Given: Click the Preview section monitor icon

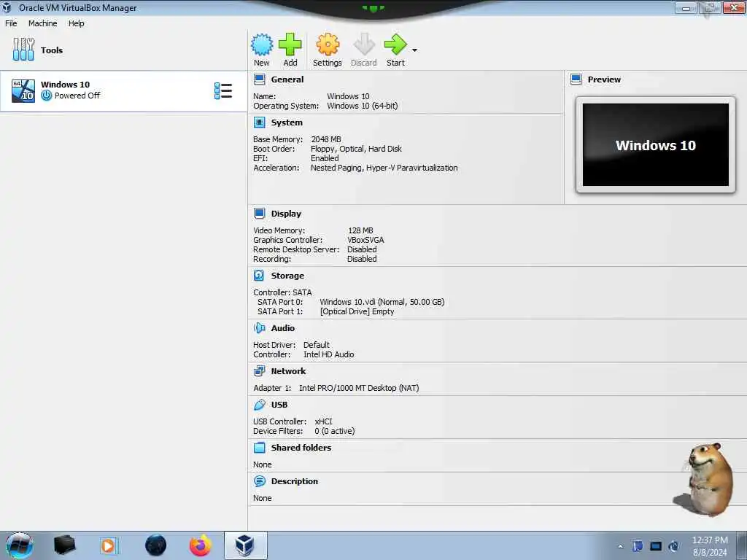Looking at the screenshot, I should pos(576,79).
